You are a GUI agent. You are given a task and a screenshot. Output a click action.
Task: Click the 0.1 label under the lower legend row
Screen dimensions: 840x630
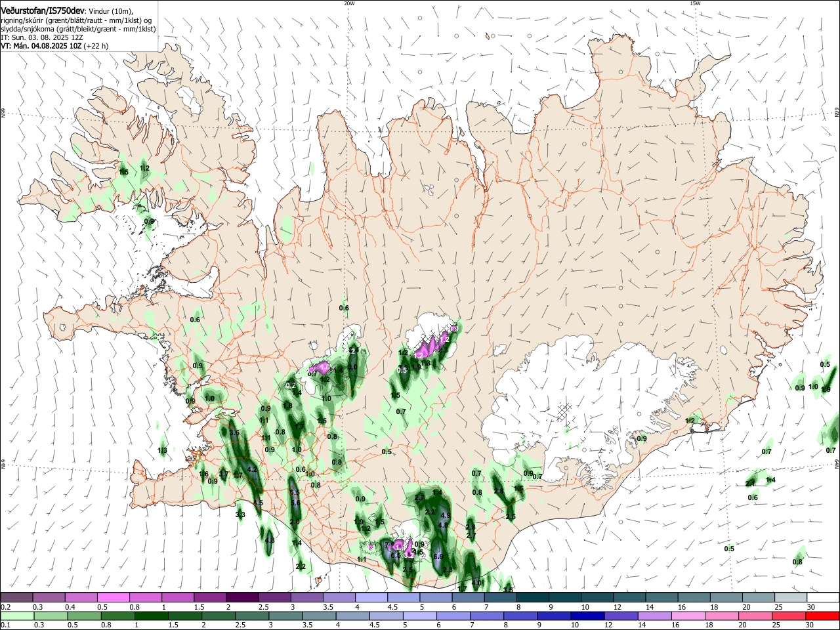5,625
